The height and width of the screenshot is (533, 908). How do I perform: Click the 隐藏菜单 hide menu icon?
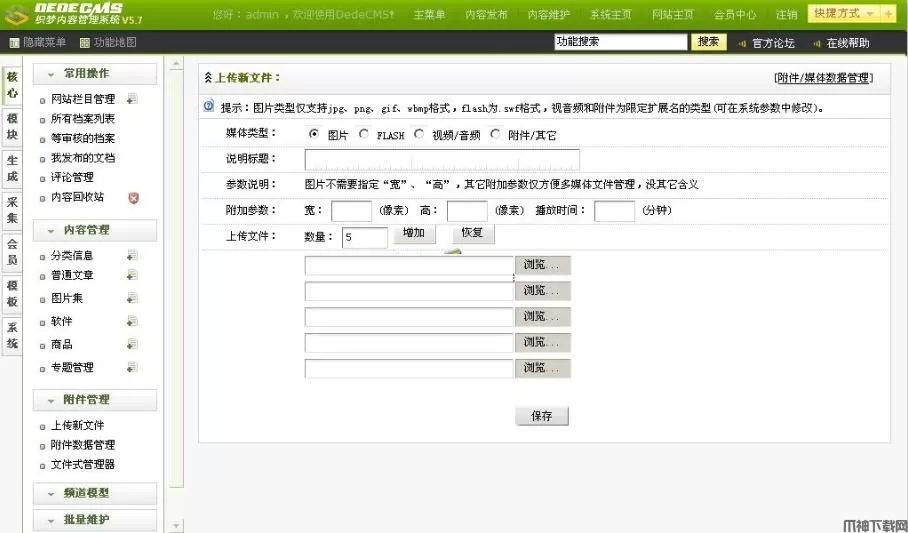(x=15, y=43)
